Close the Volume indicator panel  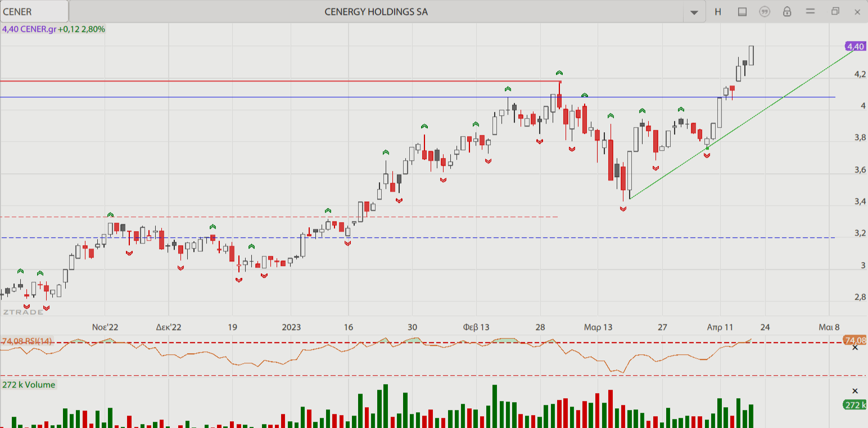[x=855, y=391]
